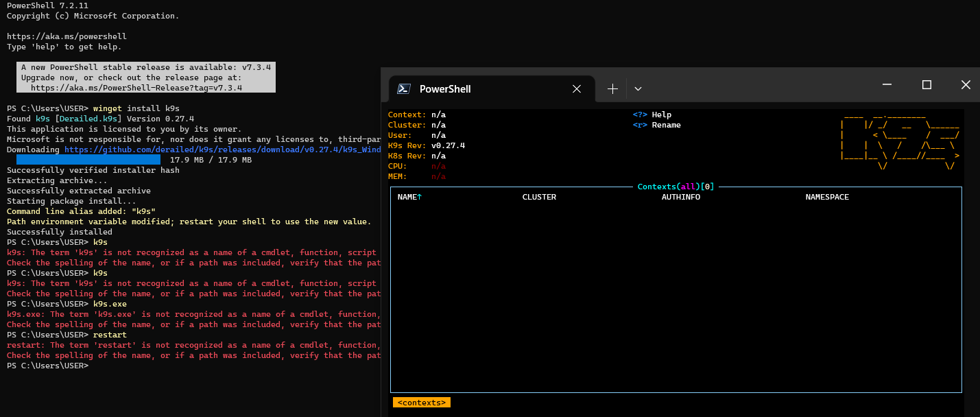Toggle sorting by the NAMESPACE column

826,197
